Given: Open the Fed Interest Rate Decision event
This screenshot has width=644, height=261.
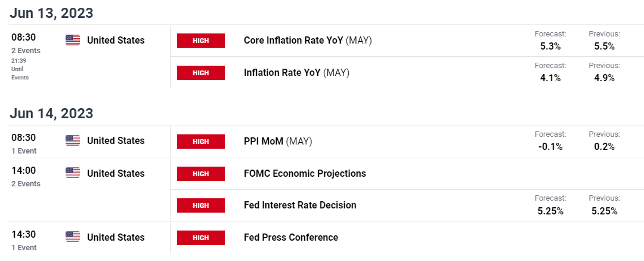Looking at the screenshot, I should (300, 205).
